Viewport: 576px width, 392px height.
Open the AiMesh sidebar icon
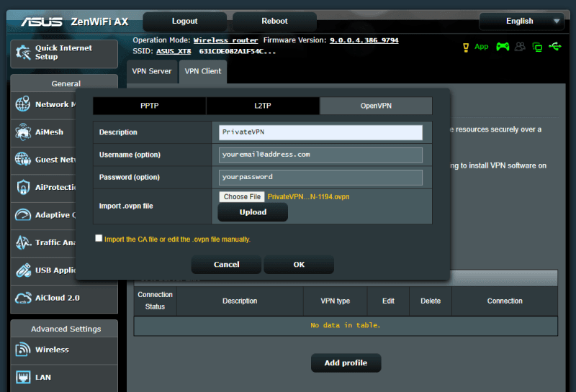pos(23,132)
